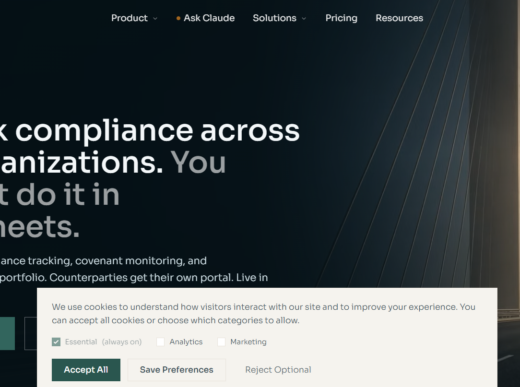Click the green hero button at left edge
Viewport: 520px width, 387px height.
pos(7,333)
